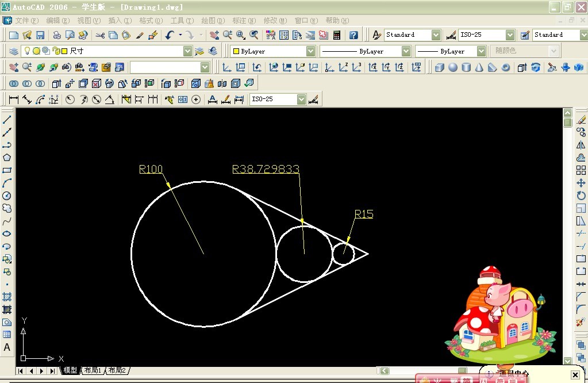Click the R100 dimension text
This screenshot has width=588, height=383.
tap(151, 169)
